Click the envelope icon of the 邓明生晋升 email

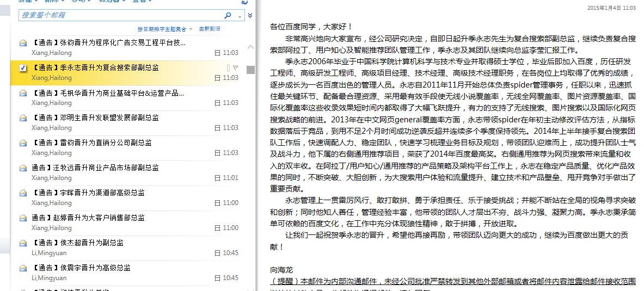(x=23, y=118)
